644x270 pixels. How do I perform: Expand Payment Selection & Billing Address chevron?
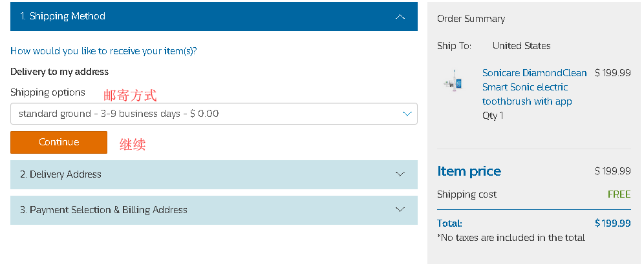pyautogui.click(x=400, y=210)
